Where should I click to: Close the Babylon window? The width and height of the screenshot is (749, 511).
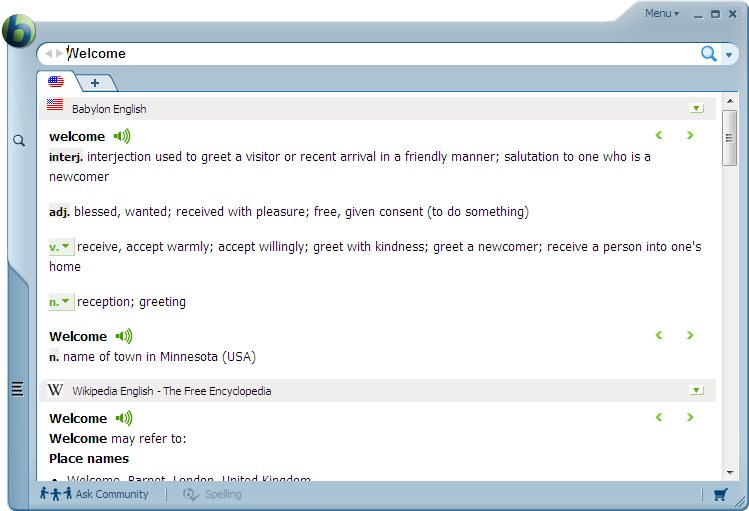coord(733,14)
